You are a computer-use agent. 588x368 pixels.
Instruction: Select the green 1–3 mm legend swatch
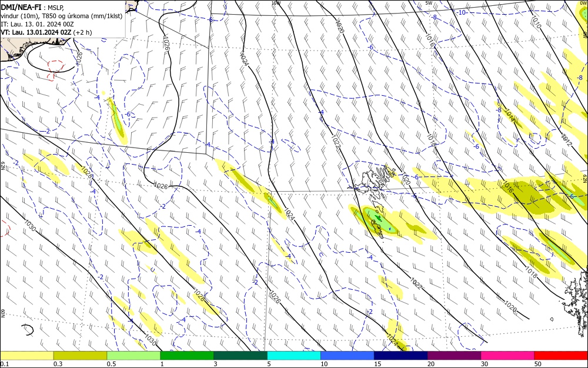(x=187, y=356)
